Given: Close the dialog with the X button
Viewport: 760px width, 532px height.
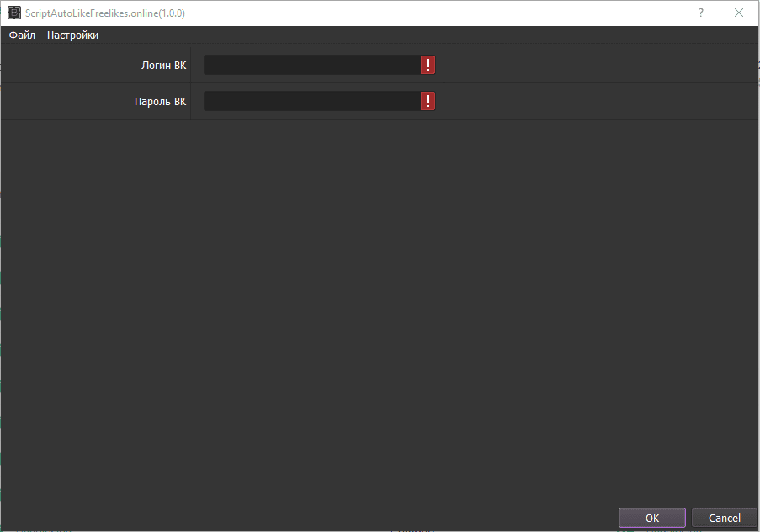Looking at the screenshot, I should point(739,13).
